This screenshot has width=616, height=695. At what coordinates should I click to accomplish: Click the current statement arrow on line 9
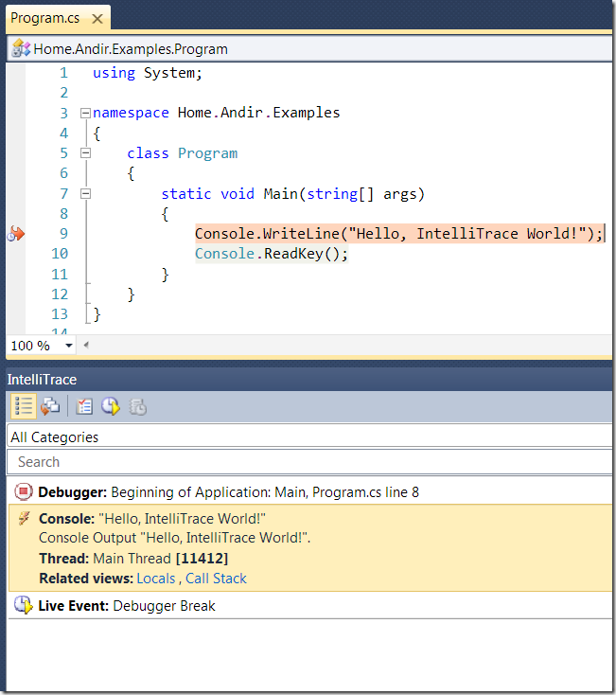16,234
